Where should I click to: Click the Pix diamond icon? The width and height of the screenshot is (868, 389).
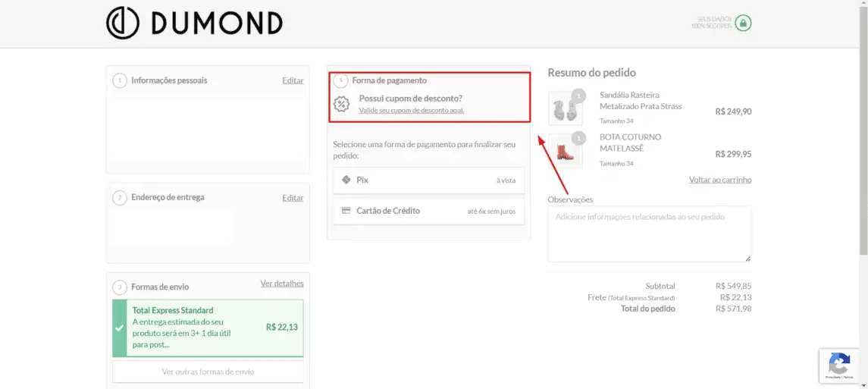click(346, 180)
